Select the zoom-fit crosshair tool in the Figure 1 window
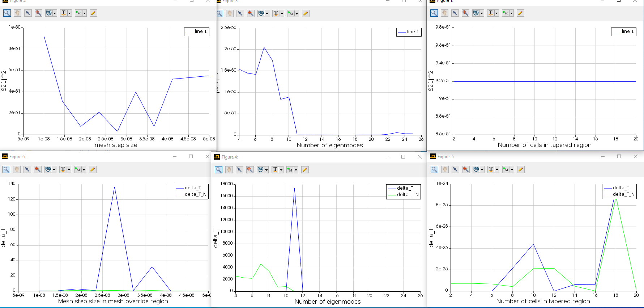The width and height of the screenshot is (644, 308). 465,13
